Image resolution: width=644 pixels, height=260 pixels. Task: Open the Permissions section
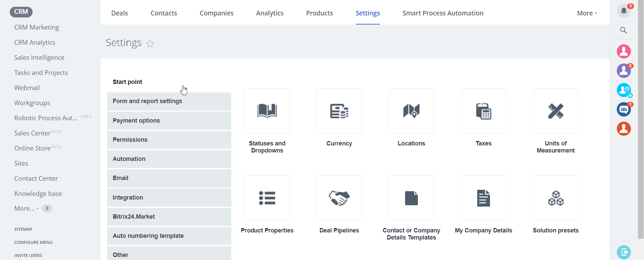(169, 139)
